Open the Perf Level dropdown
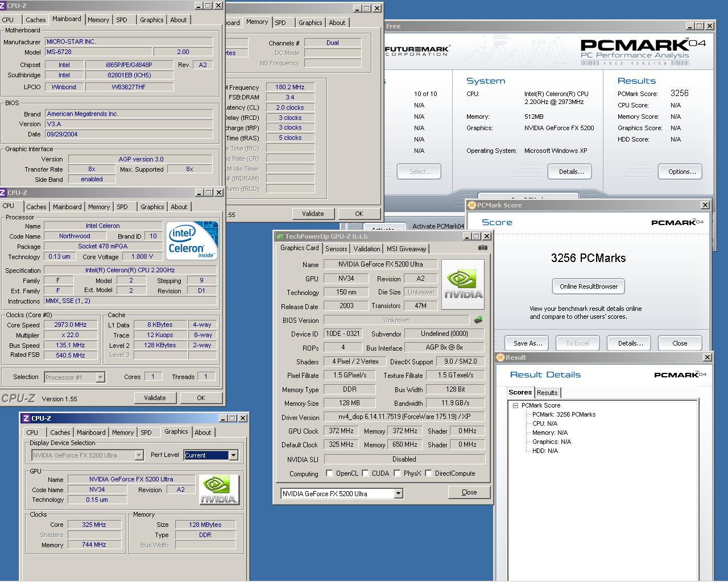Screen dimensions: 728x582 [x=233, y=455]
